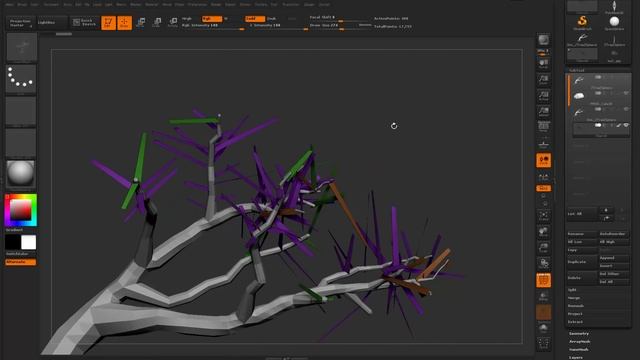
Task: Click the Append button
Action: [x=613, y=258]
